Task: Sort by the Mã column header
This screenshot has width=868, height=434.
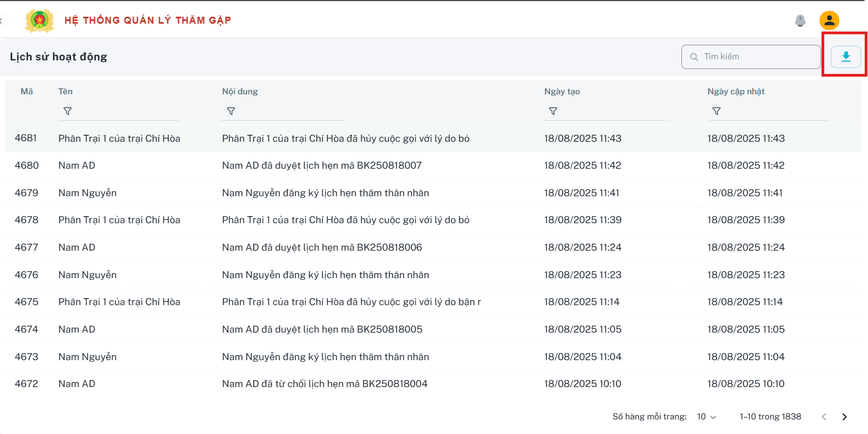Action: (26, 92)
